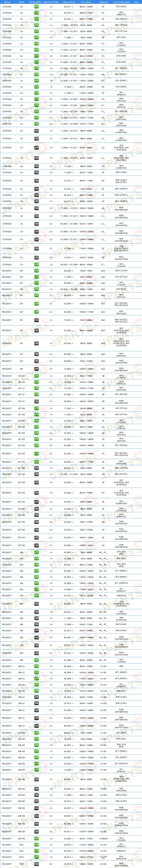Viewport: 142px width, 868px height.
Task: Click petrol icon in 308 SW 1.6 Bioflex row
Action: coord(36,839)
